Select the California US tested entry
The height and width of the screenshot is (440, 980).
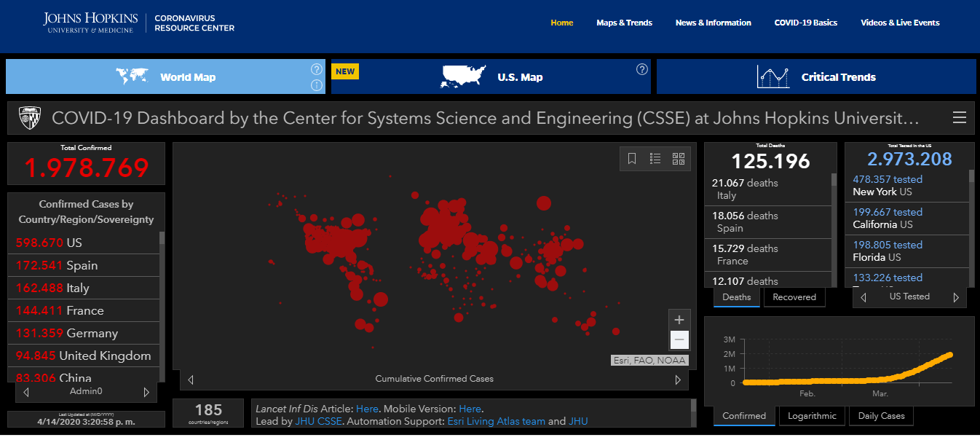[x=906, y=218]
